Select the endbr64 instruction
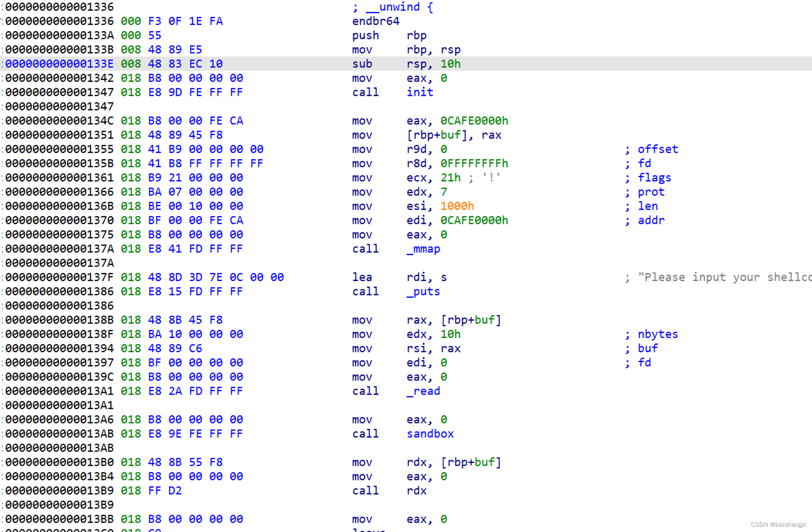This screenshot has height=532, width=812. coord(375,21)
